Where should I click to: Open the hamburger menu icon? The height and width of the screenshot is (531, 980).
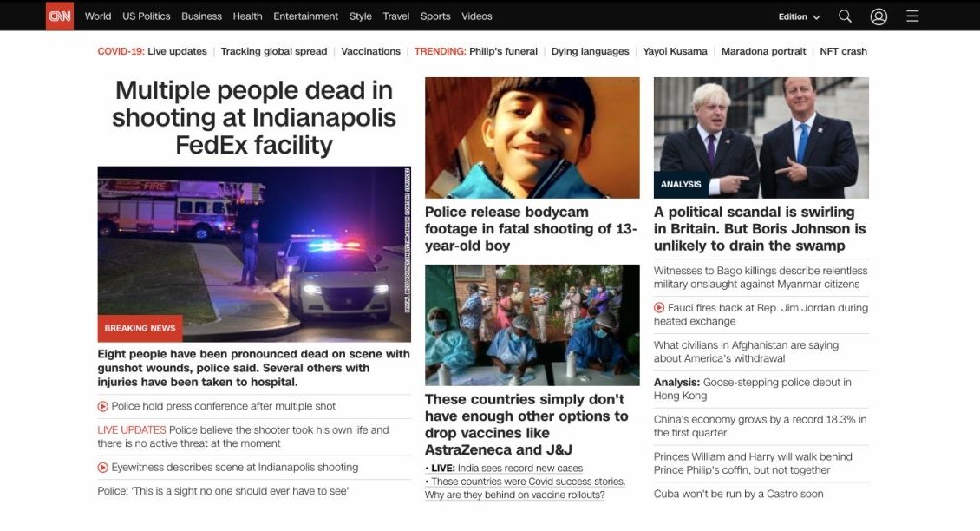click(x=911, y=16)
